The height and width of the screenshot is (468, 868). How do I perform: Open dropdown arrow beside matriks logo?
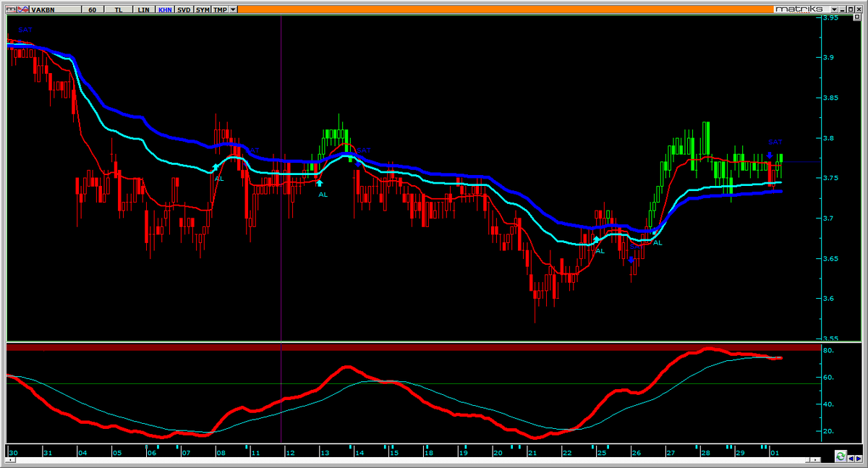tap(834, 9)
